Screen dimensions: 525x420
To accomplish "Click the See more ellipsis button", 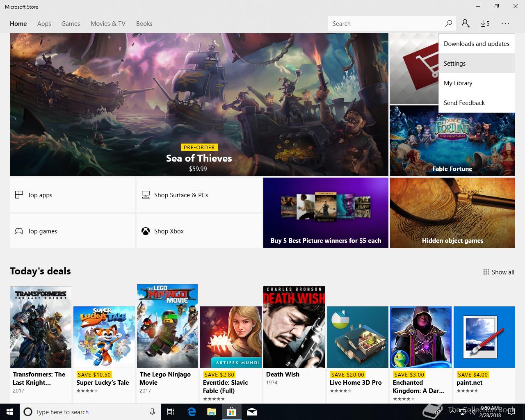I will click(505, 23).
